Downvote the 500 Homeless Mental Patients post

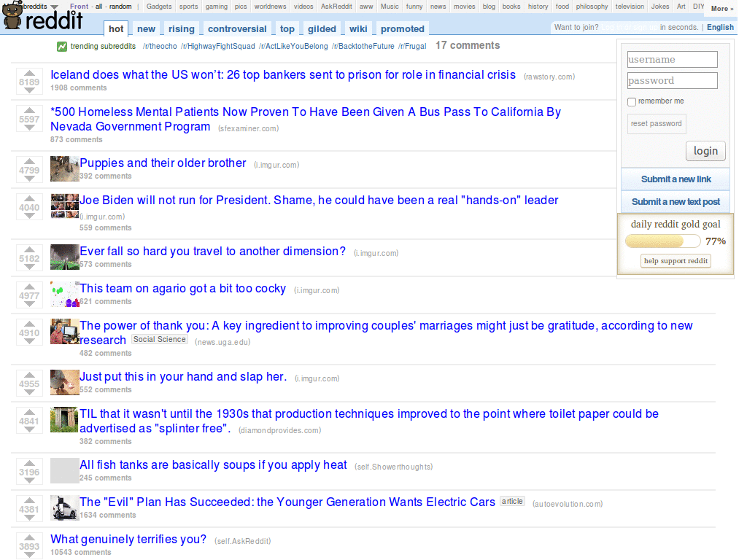[29, 128]
